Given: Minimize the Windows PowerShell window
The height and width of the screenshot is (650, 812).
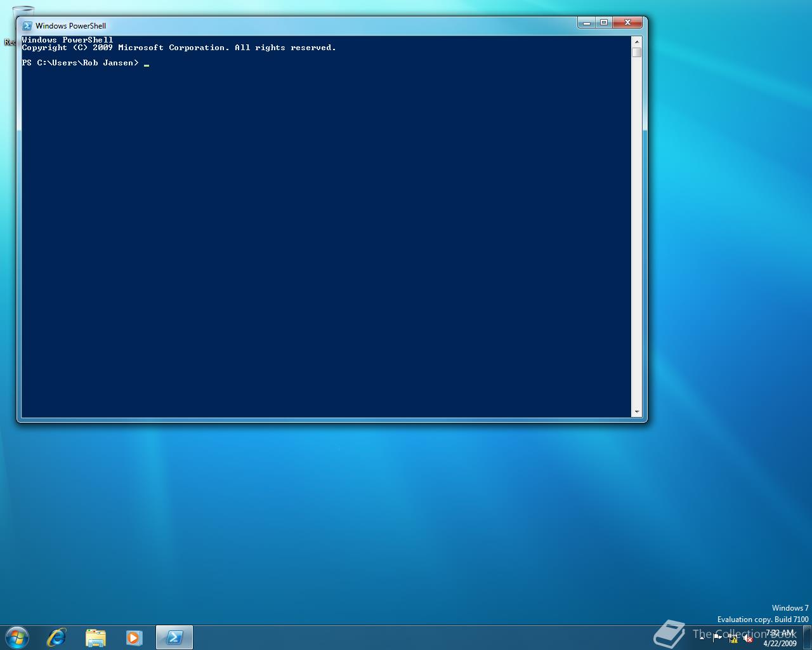Looking at the screenshot, I should click(586, 23).
